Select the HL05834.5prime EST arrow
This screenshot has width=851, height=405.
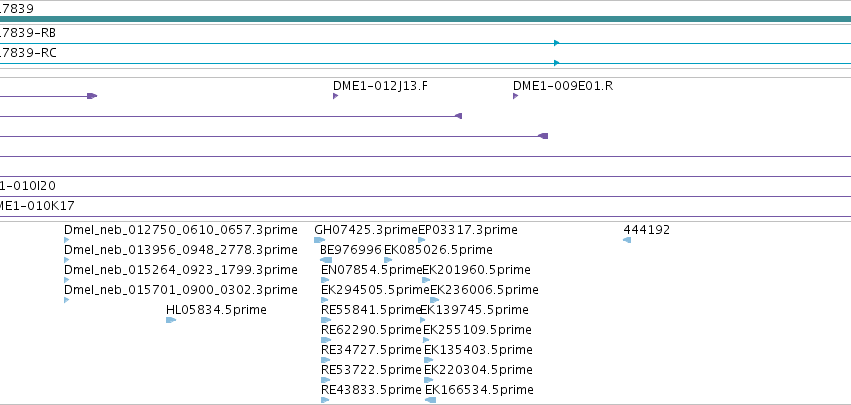point(171,320)
